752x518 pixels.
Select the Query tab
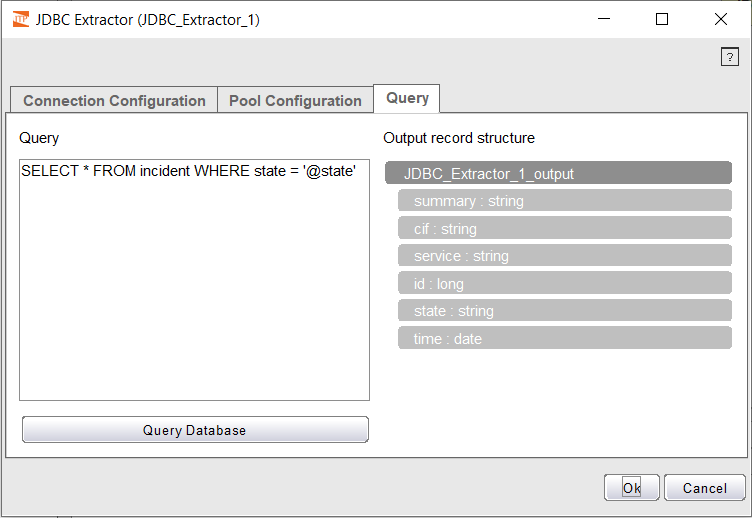(407, 98)
